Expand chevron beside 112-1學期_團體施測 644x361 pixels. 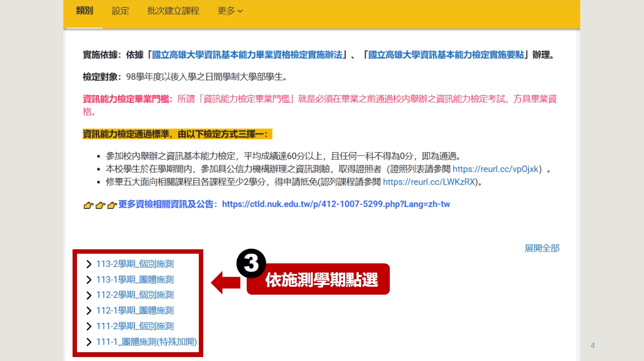point(89,311)
